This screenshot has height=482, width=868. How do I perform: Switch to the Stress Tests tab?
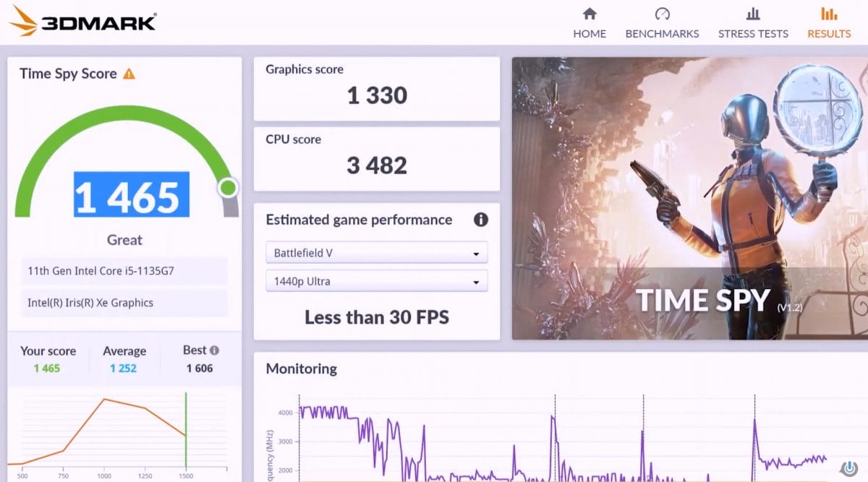click(753, 23)
